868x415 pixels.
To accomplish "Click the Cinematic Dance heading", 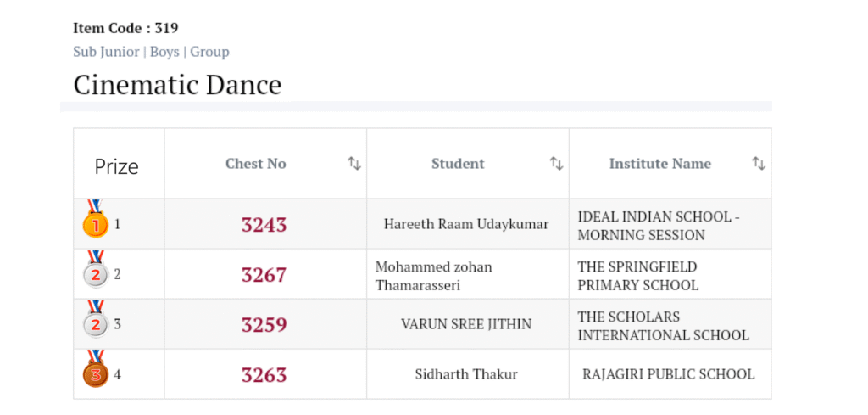I will point(177,85).
